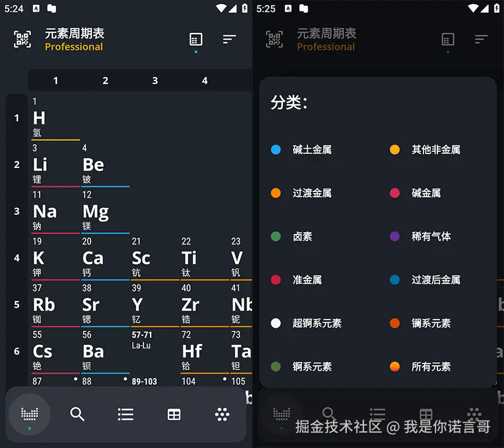Choose the blue 碱土金属 category swatch
The width and height of the screenshot is (504, 448).
coord(276,149)
